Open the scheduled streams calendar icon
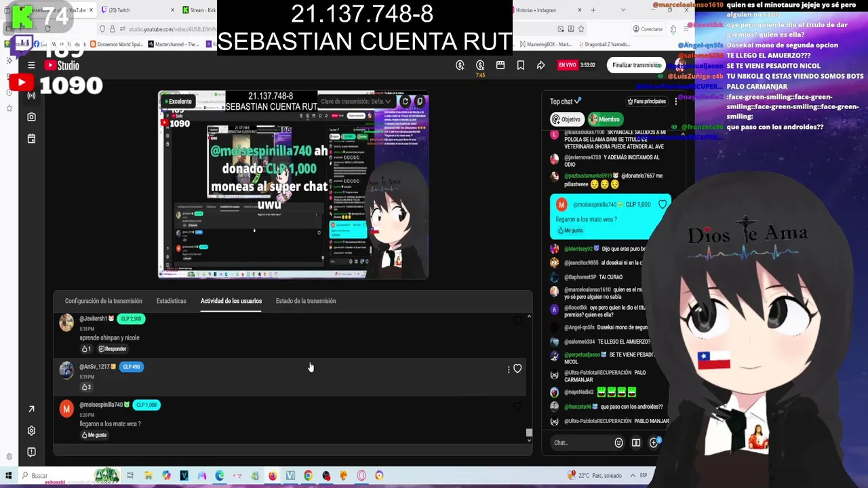The image size is (868, 488). (x=31, y=139)
